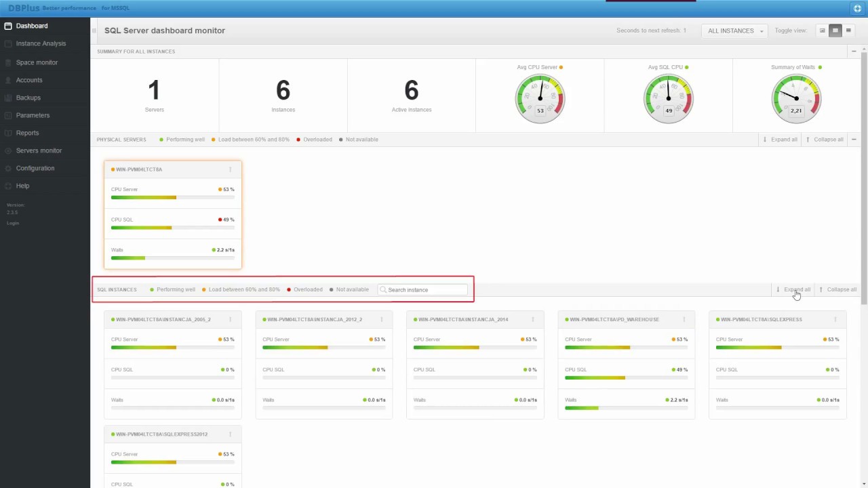Image resolution: width=868 pixels, height=488 pixels.
Task: Click the Login link in sidebar
Action: tap(13, 223)
